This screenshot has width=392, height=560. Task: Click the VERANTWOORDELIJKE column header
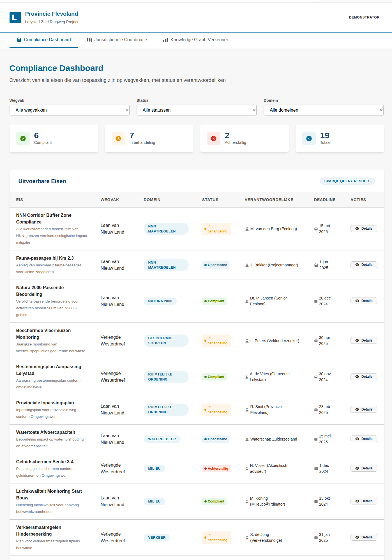pos(269,200)
